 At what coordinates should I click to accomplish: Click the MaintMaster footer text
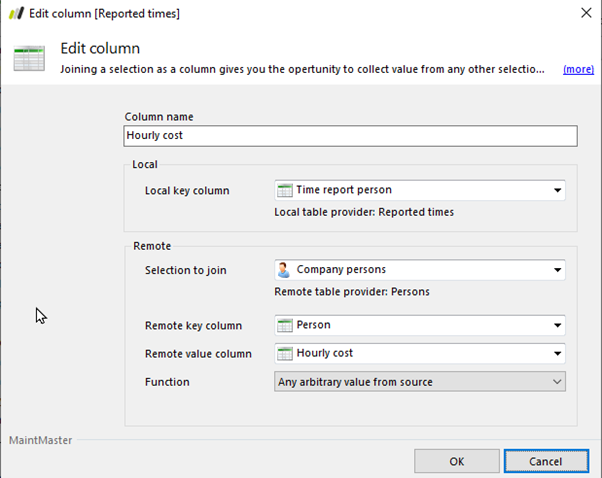tap(40, 440)
